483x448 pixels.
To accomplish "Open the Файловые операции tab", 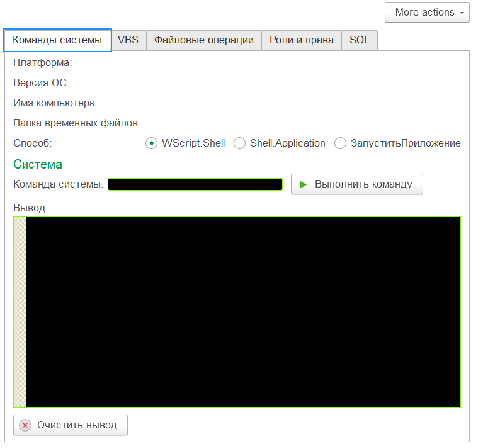I will (x=204, y=40).
